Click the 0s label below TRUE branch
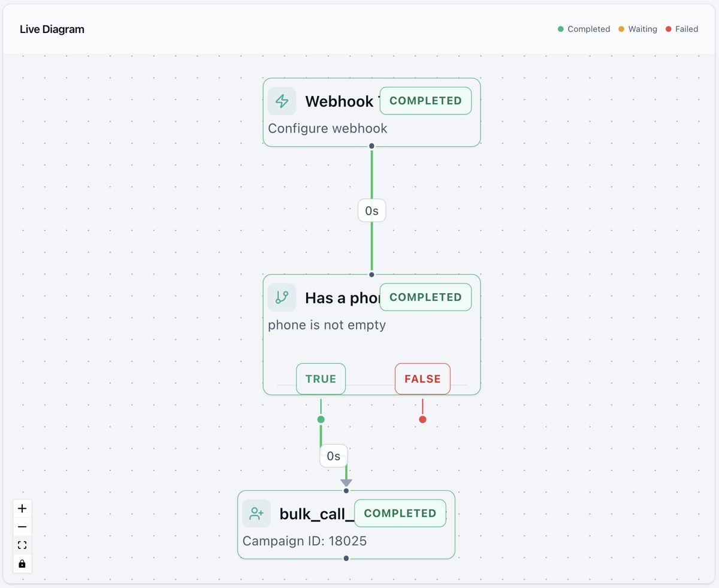This screenshot has width=719, height=588. point(334,456)
